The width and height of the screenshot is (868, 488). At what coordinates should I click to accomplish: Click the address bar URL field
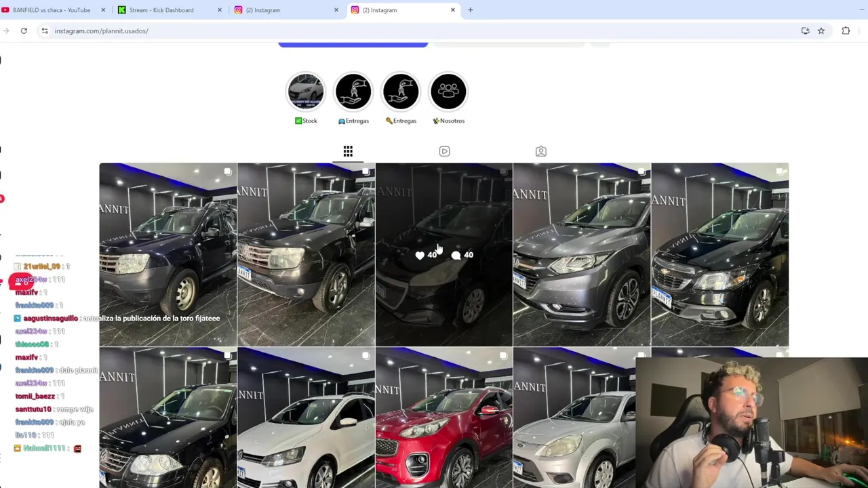(x=420, y=30)
